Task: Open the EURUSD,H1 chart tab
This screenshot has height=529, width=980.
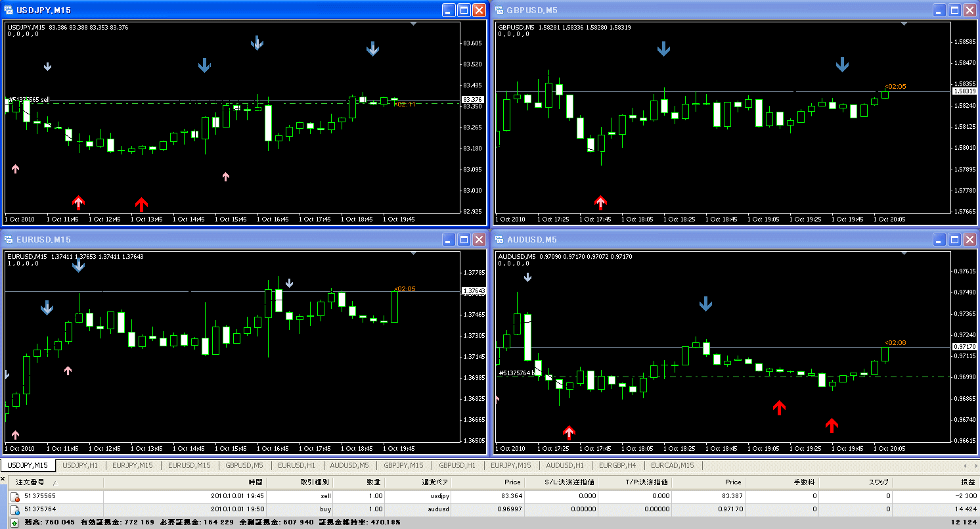Action: point(297,465)
